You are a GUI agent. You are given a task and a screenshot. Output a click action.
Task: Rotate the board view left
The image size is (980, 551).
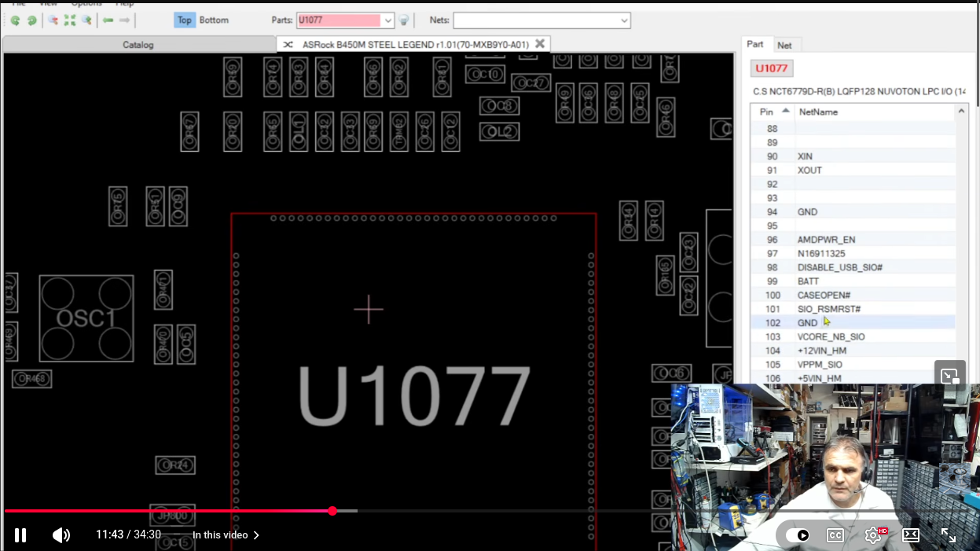click(15, 20)
